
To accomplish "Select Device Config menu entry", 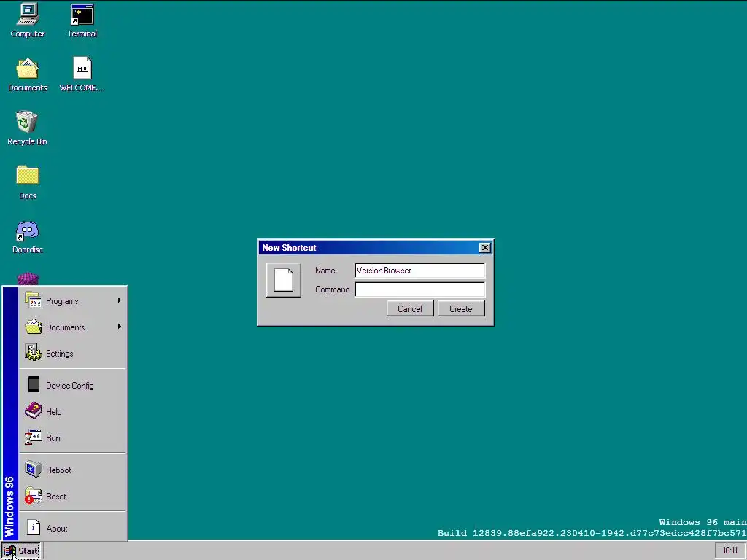I will pyautogui.click(x=73, y=385).
